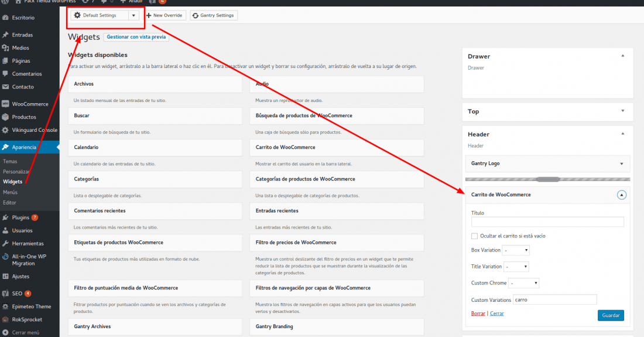
Task: Select the Entradas recientes widget
Action: 337,210
